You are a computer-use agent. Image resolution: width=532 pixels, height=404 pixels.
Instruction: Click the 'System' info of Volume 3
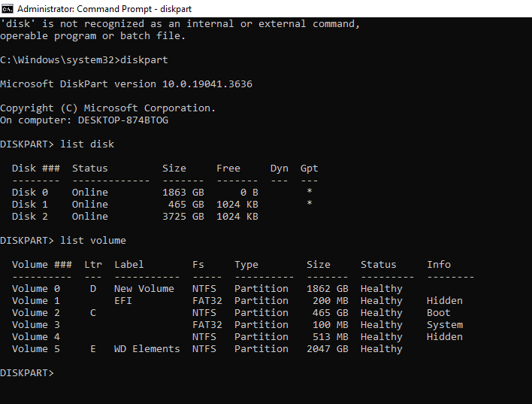coord(445,325)
